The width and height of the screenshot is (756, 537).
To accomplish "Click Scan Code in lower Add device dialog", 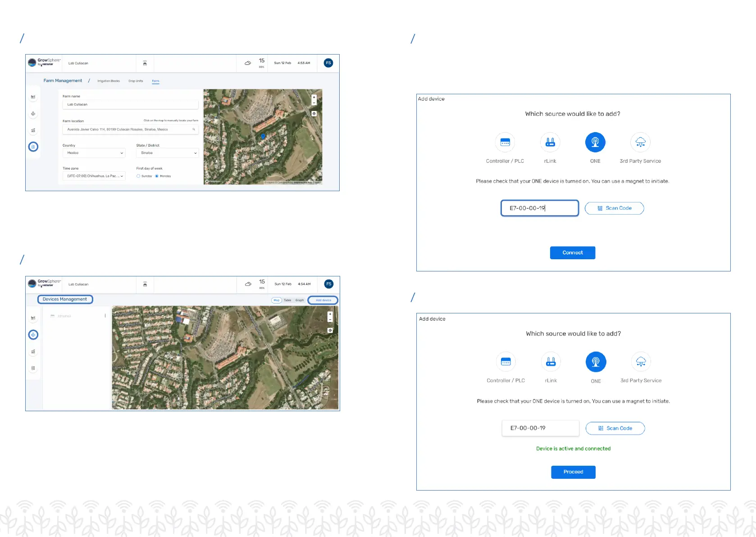I will tap(615, 428).
